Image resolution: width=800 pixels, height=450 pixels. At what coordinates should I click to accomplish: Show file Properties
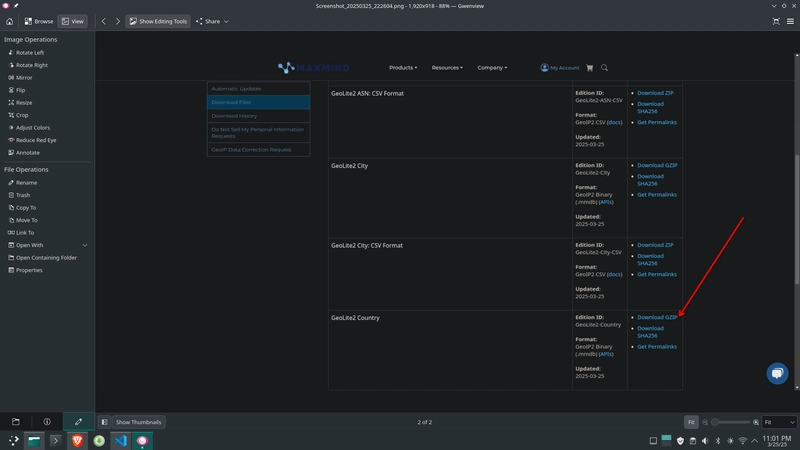click(25, 270)
